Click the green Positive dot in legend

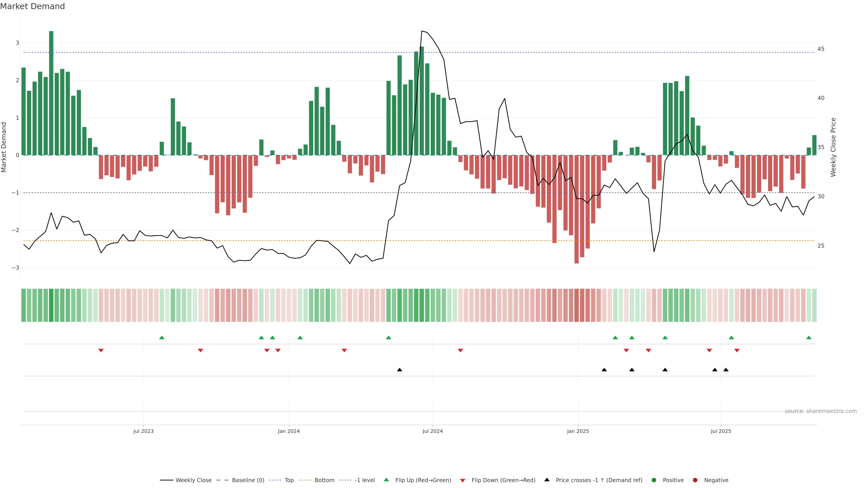654,480
